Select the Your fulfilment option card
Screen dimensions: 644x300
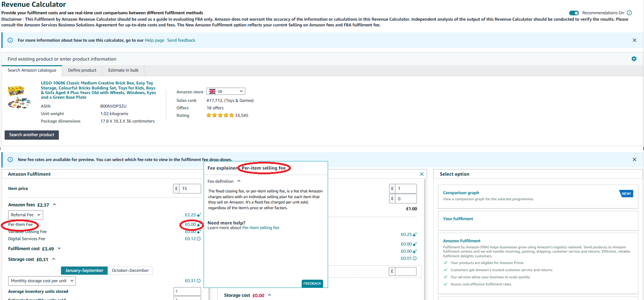(538, 221)
